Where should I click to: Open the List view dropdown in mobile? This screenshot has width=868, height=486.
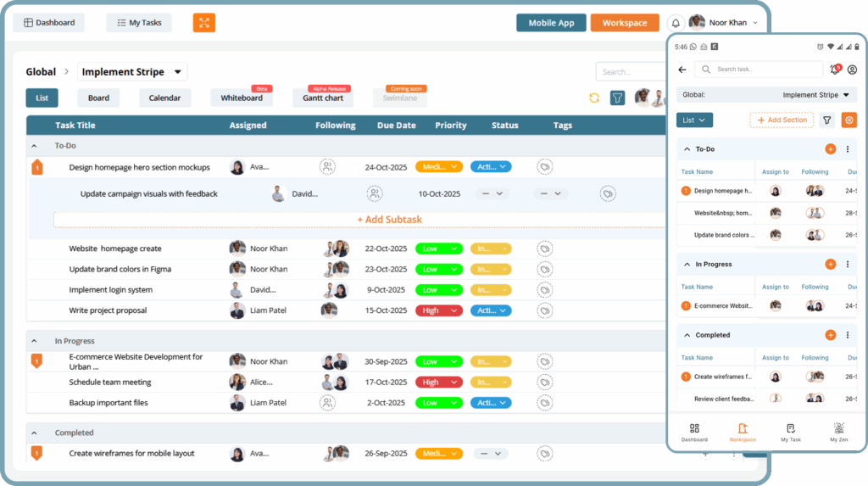coord(694,120)
